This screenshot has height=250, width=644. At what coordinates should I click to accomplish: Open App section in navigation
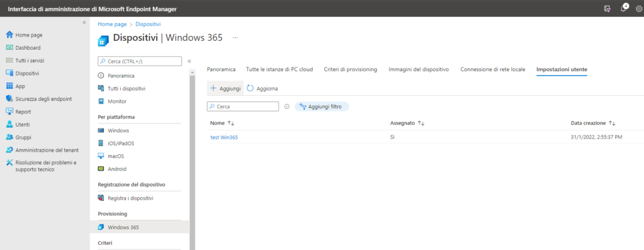coord(15,86)
